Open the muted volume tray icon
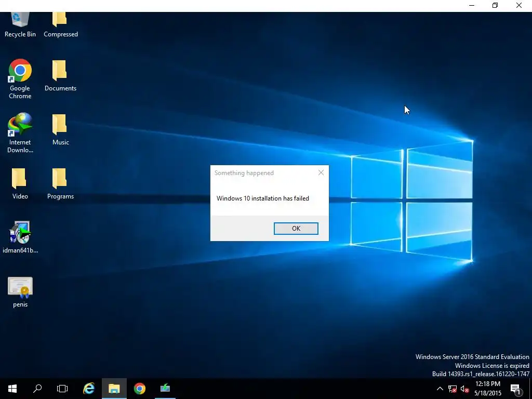532x399 pixels. (464, 389)
